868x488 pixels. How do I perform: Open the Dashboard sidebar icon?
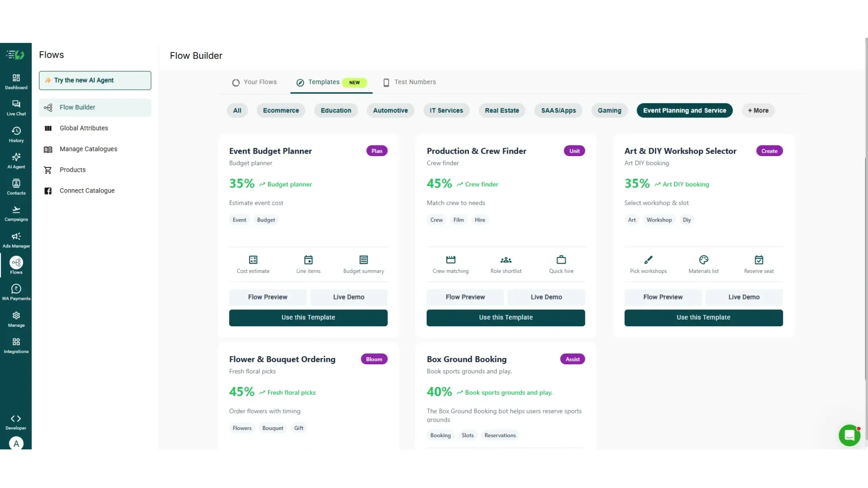(x=16, y=82)
